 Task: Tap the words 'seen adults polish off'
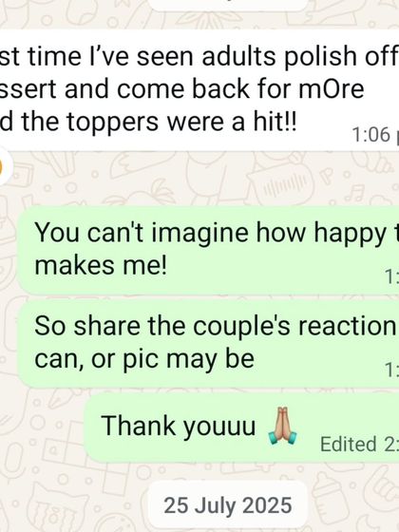pos(266,56)
